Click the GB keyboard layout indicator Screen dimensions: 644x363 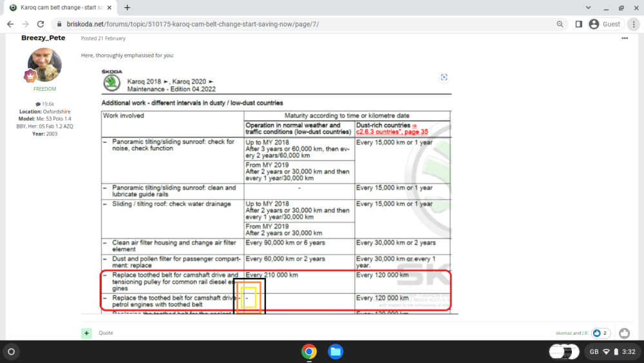coord(594,352)
